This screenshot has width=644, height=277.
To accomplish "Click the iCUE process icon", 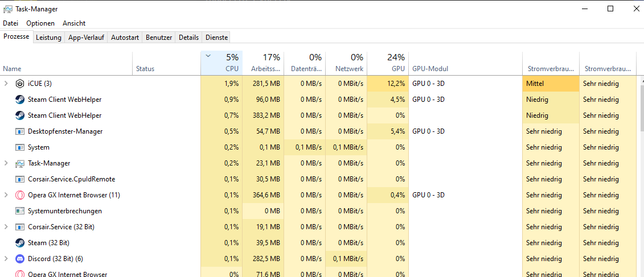I will click(x=20, y=84).
